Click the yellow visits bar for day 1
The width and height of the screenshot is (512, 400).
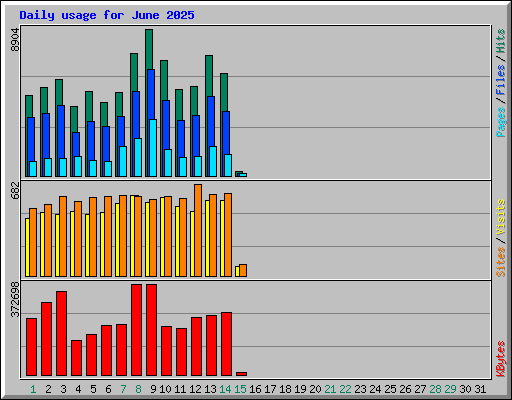pyautogui.click(x=27, y=247)
